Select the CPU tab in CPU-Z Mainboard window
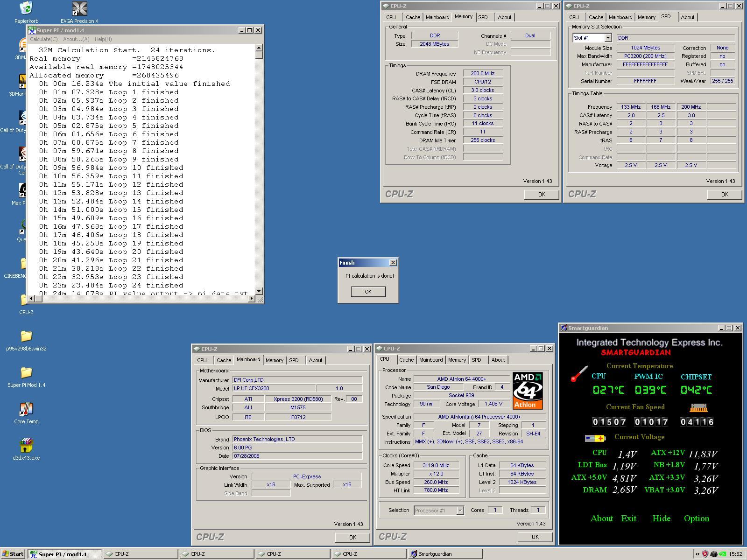Image resolution: width=747 pixels, height=560 pixels. pos(202,360)
